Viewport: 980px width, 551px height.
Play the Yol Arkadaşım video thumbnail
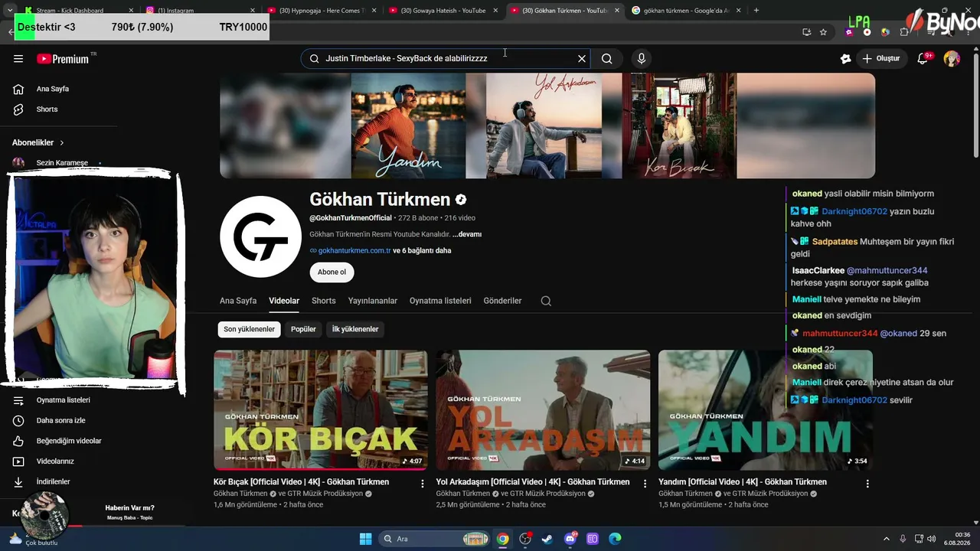pyautogui.click(x=543, y=409)
